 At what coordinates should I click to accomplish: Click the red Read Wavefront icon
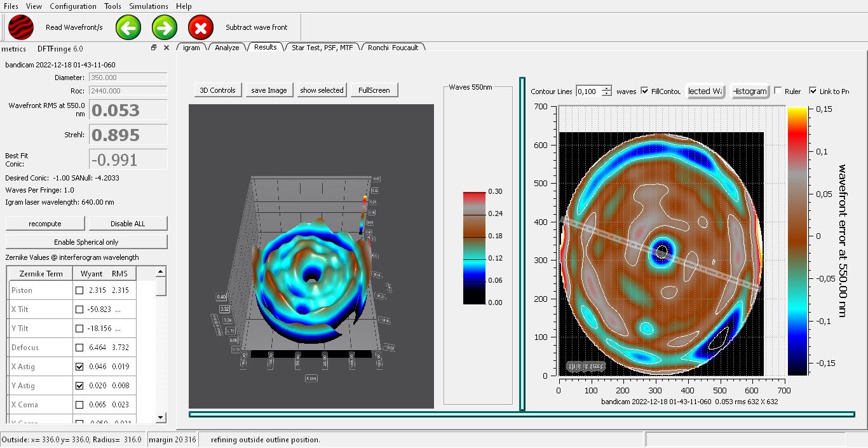pos(21,27)
